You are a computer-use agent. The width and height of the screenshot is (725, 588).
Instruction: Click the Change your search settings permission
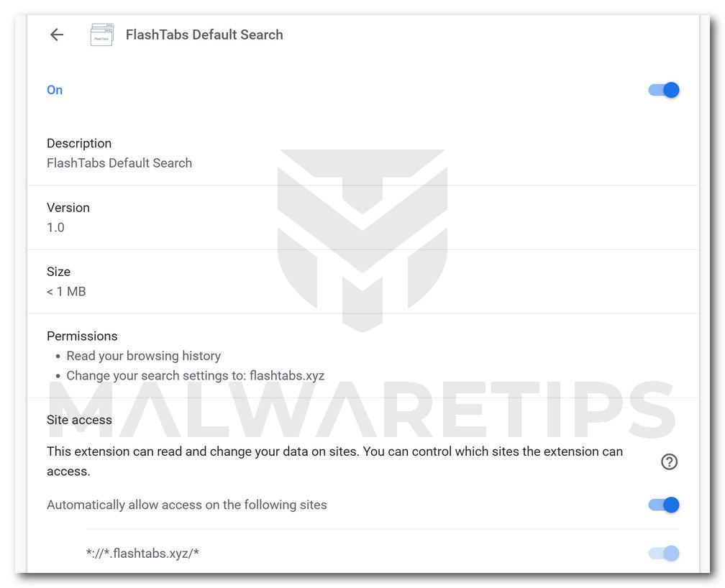tap(195, 375)
